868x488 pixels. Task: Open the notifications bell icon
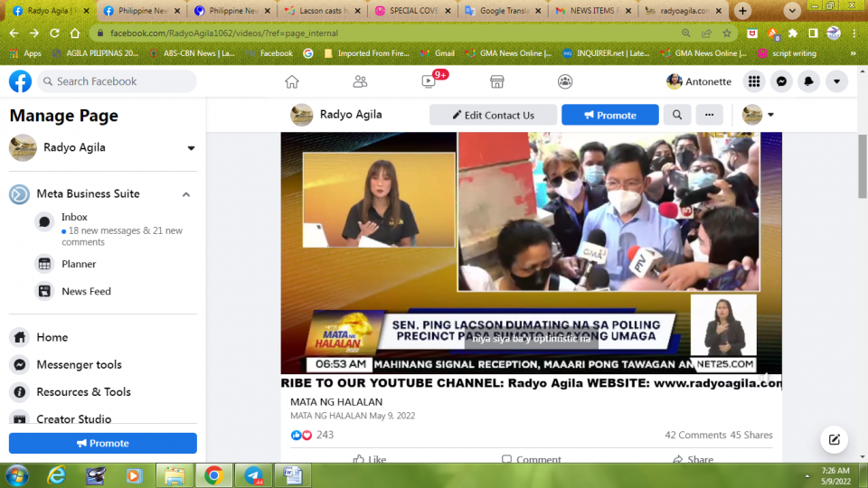pos(809,81)
